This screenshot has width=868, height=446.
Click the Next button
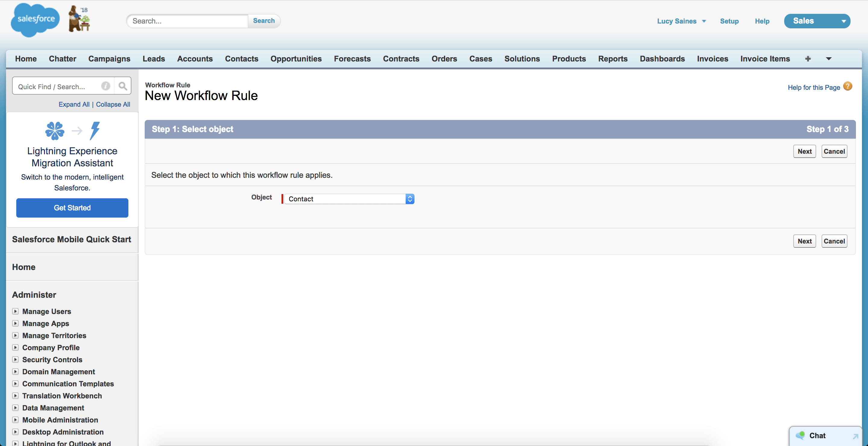[x=804, y=151]
